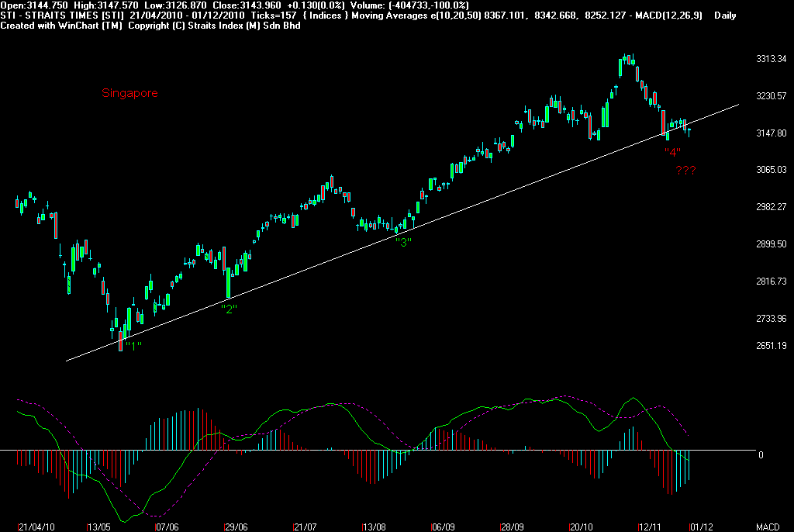Click the 01/12 date axis label
This screenshot has height=532, width=794.
pos(701,527)
